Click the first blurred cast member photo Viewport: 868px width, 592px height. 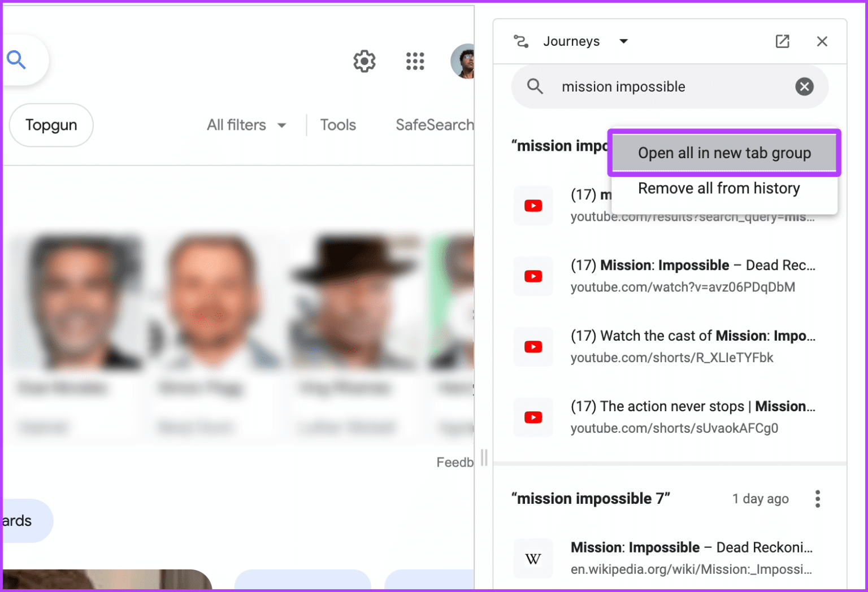click(x=76, y=302)
